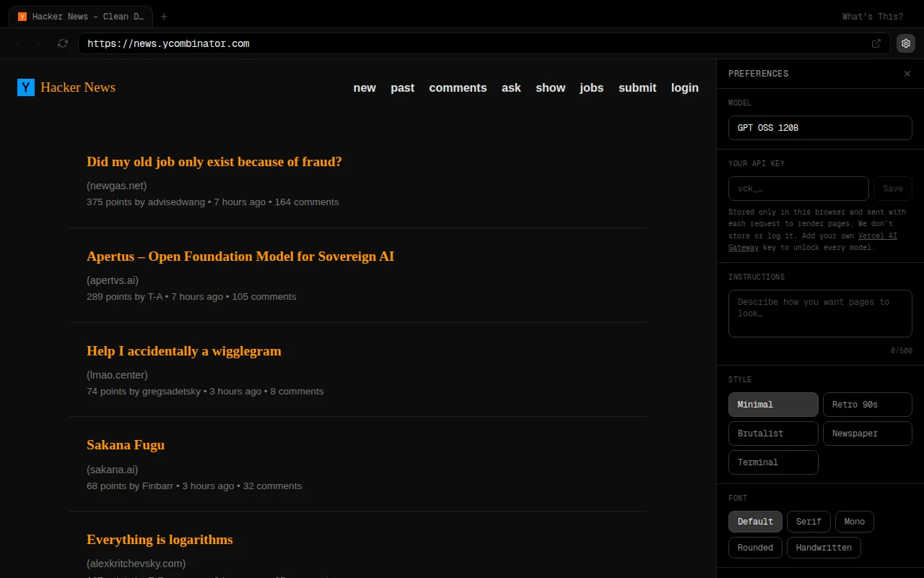This screenshot has height=578, width=924.
Task: Open the 'comments' navigation link
Action: (x=458, y=87)
